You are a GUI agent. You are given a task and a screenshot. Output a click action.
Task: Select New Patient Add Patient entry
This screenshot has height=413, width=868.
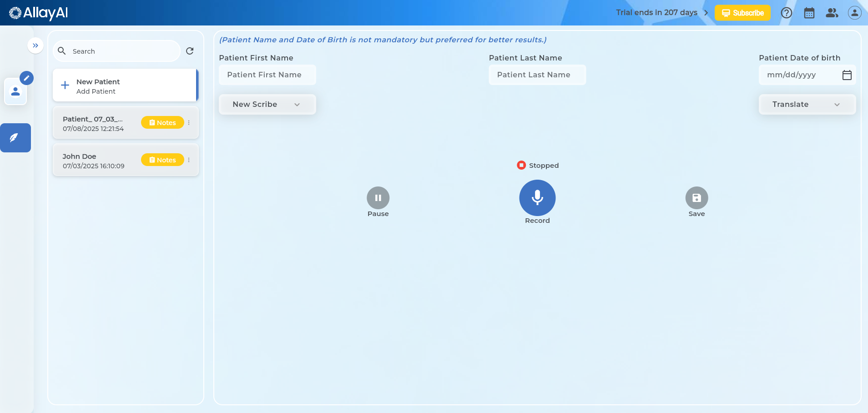click(x=125, y=86)
